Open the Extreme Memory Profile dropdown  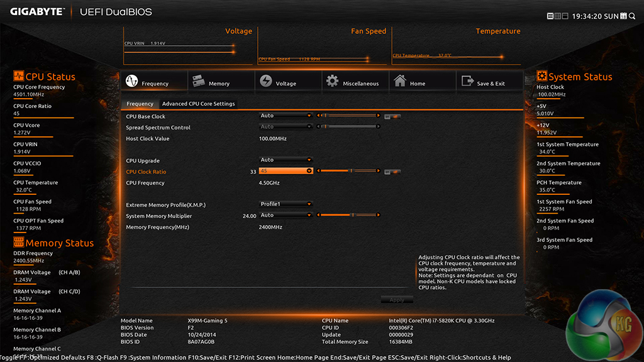tap(286, 204)
